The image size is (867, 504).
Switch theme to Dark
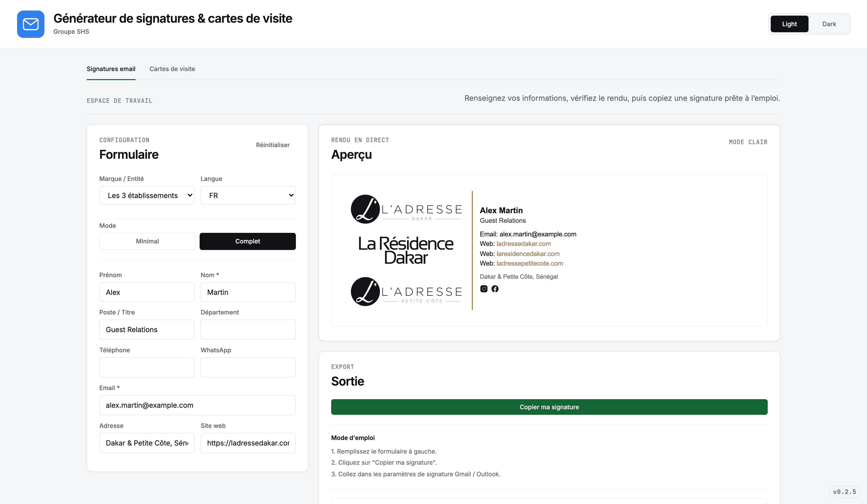[829, 24]
